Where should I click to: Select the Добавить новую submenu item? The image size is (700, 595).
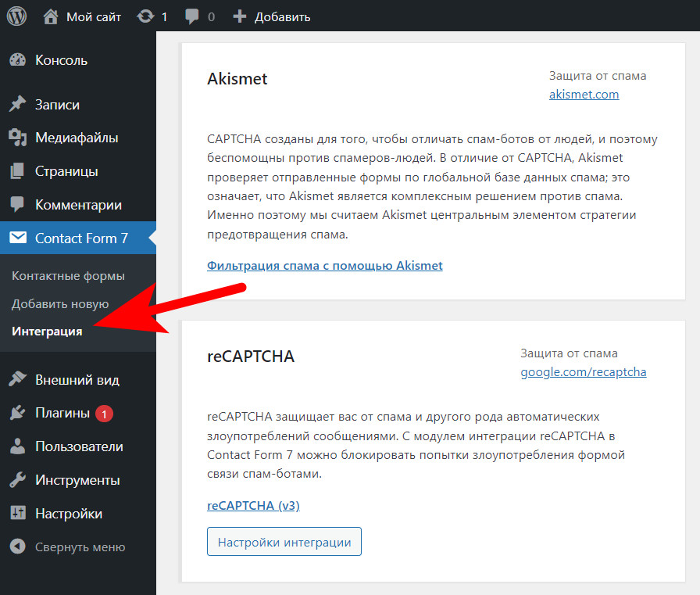pyautogui.click(x=60, y=304)
